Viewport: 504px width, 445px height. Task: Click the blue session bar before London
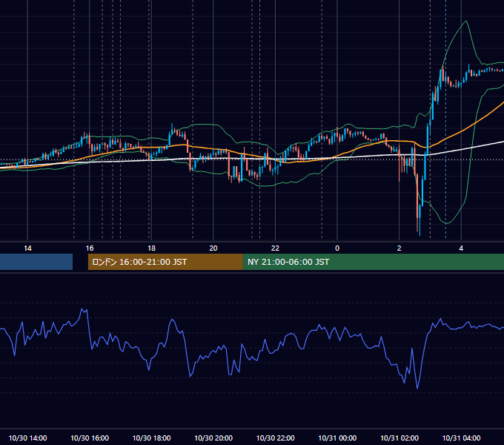36,262
